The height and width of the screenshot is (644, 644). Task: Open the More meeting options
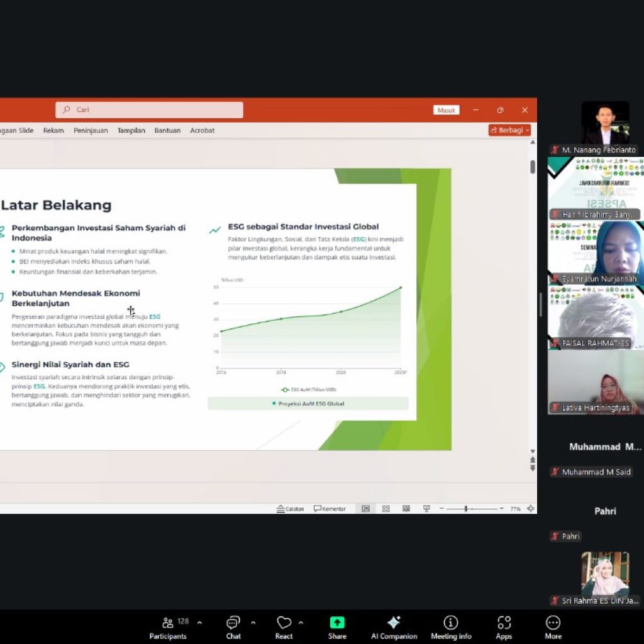(x=553, y=626)
